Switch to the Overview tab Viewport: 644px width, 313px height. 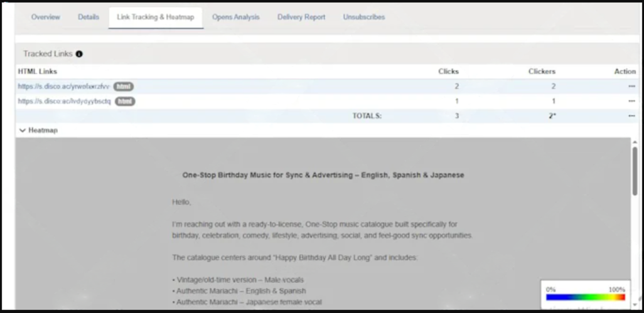click(46, 17)
